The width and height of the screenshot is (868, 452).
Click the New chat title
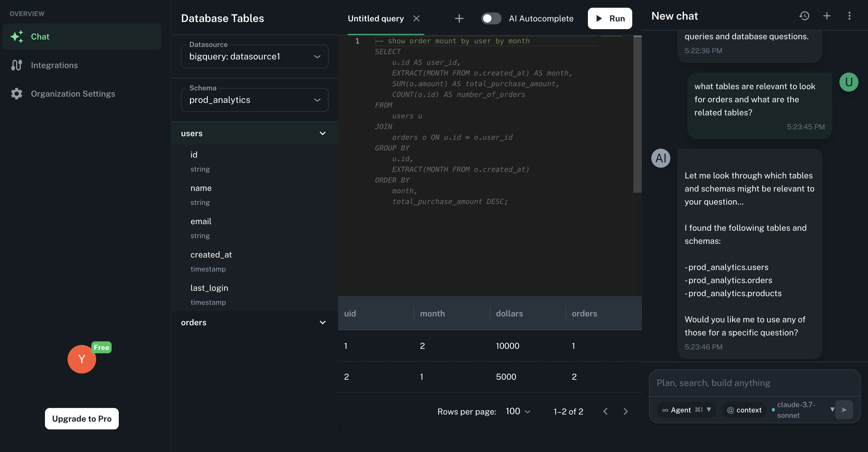674,16
